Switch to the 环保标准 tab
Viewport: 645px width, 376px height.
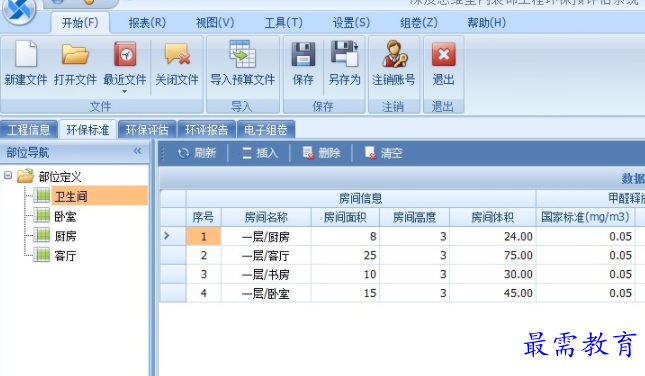point(88,130)
